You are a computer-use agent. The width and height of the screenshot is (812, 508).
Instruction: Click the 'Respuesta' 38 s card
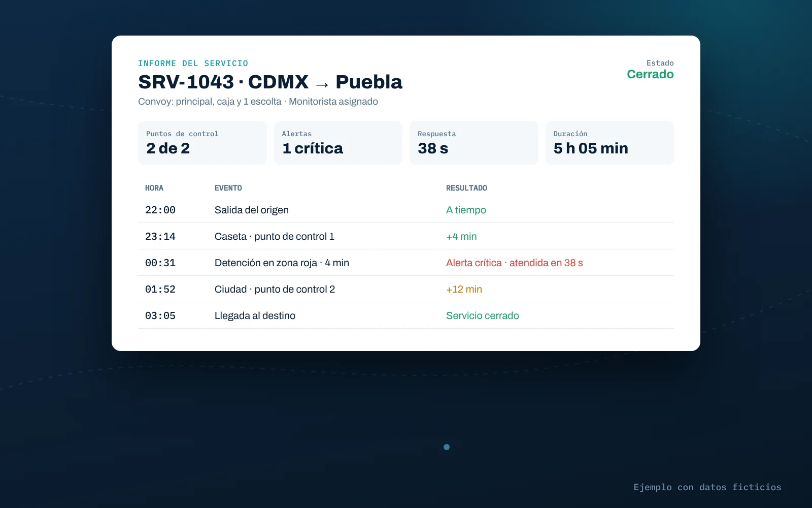tap(473, 143)
